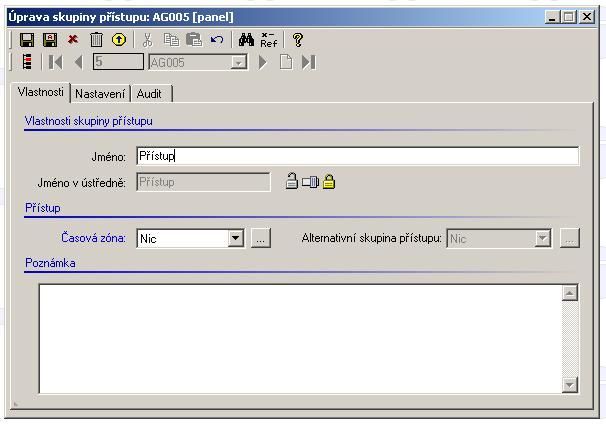Expand the Alternativní skupina přístupu dropdown
This screenshot has height=432, width=606.
click(543, 238)
